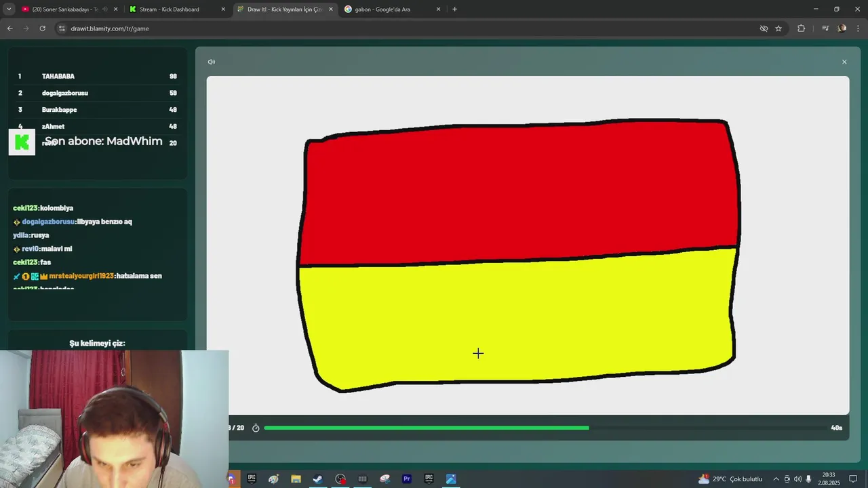The width and height of the screenshot is (868, 488).
Task: Click chat message 'malavi mi' from revi0
Action: click(x=43, y=249)
